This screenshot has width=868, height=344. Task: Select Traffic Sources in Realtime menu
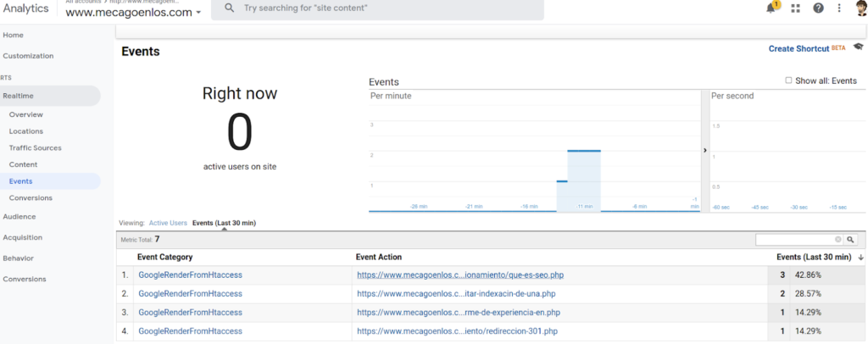tap(35, 148)
